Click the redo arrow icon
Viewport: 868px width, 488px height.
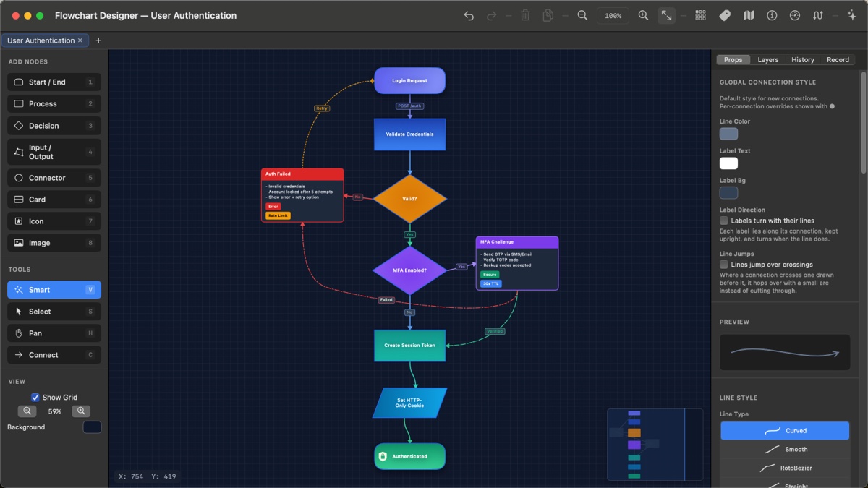pos(492,16)
